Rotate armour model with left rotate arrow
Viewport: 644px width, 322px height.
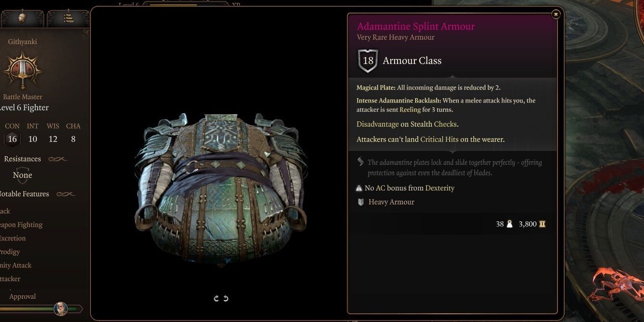point(216,298)
